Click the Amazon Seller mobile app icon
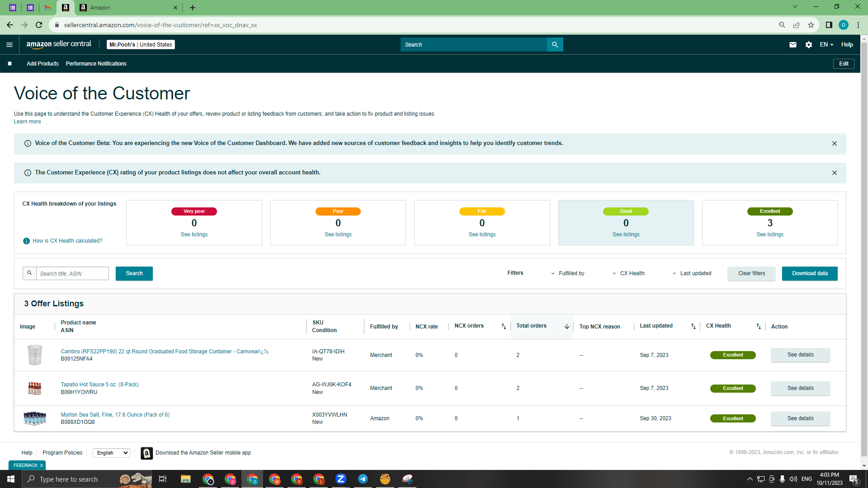This screenshot has height=488, width=868. pos(146,453)
